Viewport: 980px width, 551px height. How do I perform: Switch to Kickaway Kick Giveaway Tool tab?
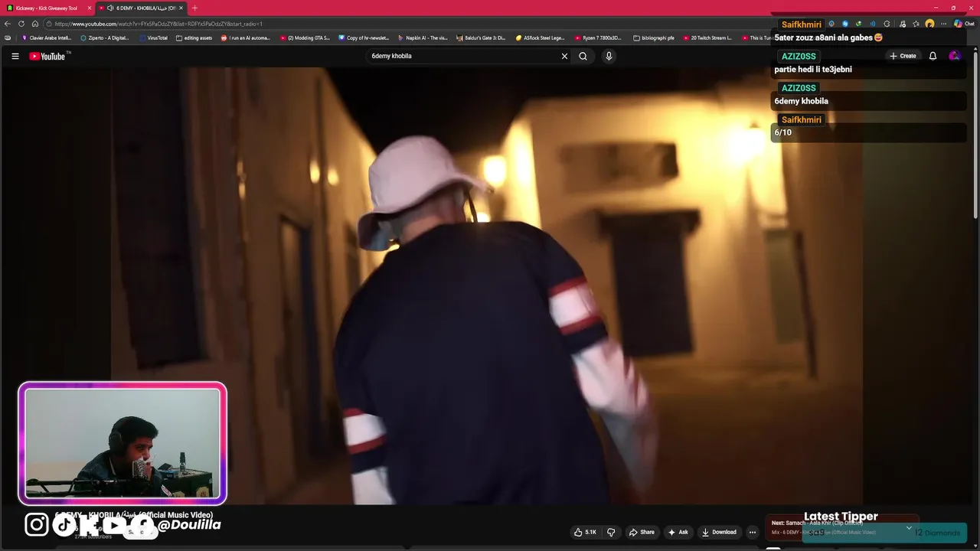point(46,8)
